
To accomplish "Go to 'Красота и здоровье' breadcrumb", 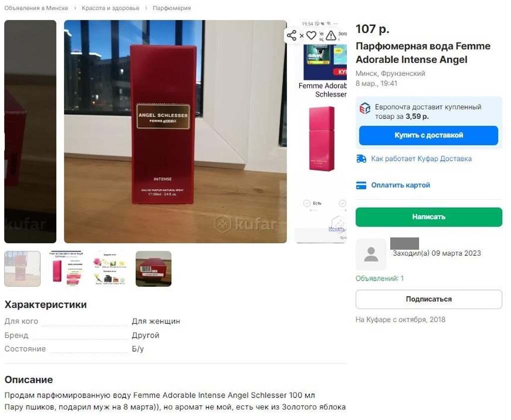I will (x=110, y=8).
